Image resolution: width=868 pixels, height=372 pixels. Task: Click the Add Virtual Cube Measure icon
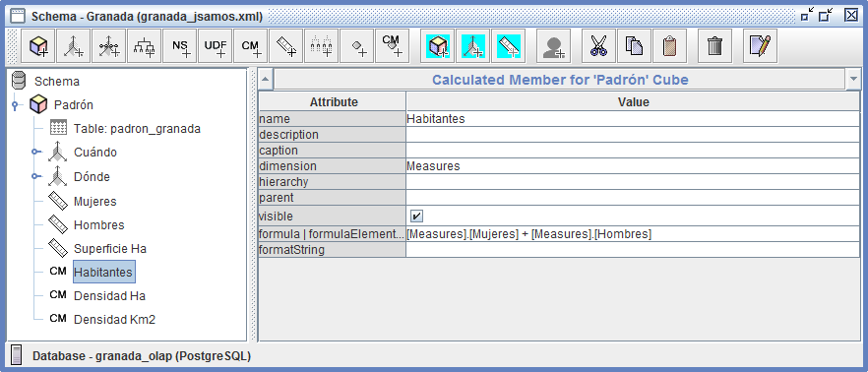pyautogui.click(x=509, y=45)
